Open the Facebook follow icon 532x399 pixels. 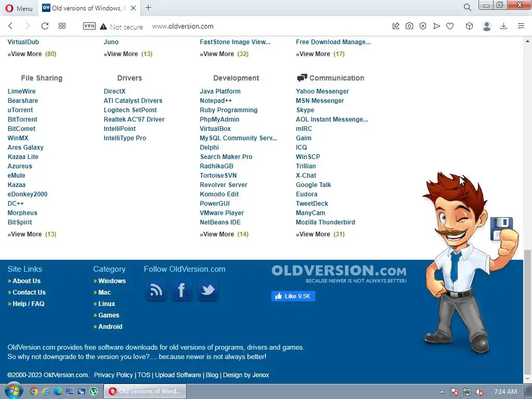tap(181, 290)
